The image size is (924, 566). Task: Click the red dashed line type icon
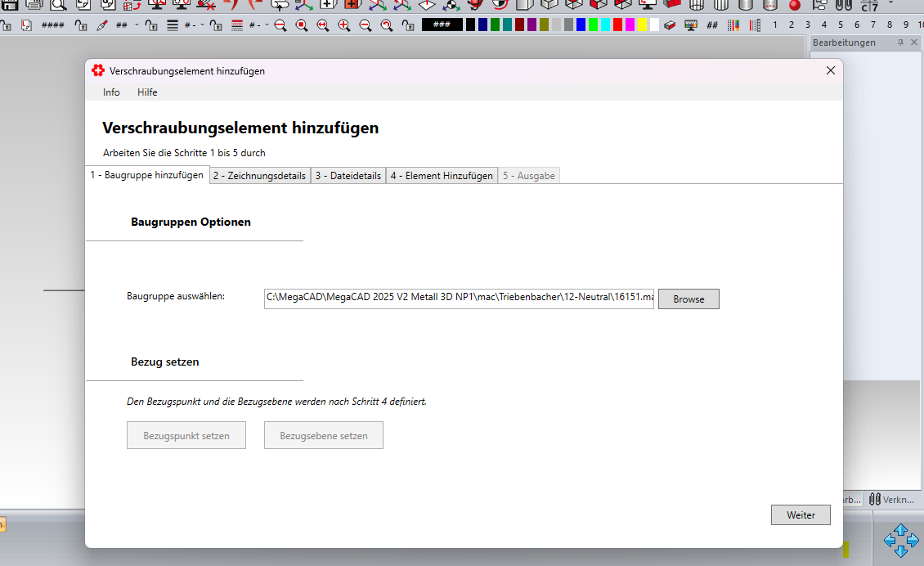pos(237,25)
